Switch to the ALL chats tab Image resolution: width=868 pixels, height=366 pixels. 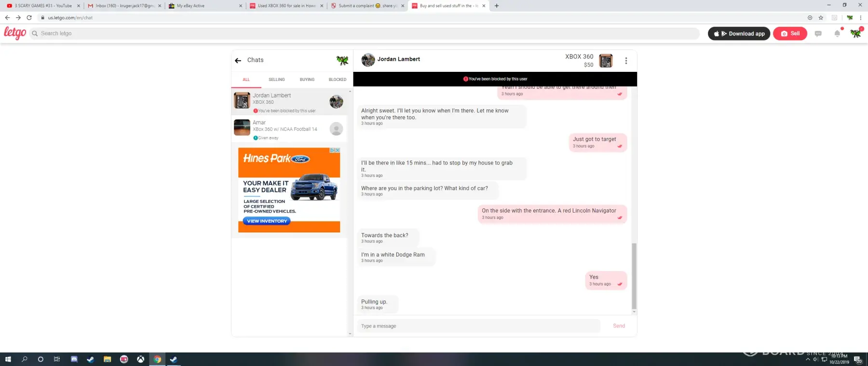tap(246, 80)
